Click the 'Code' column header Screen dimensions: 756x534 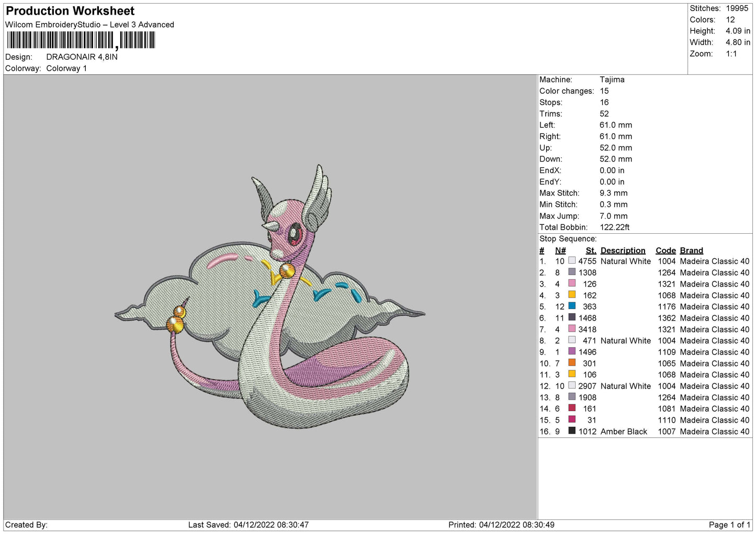[x=665, y=251]
